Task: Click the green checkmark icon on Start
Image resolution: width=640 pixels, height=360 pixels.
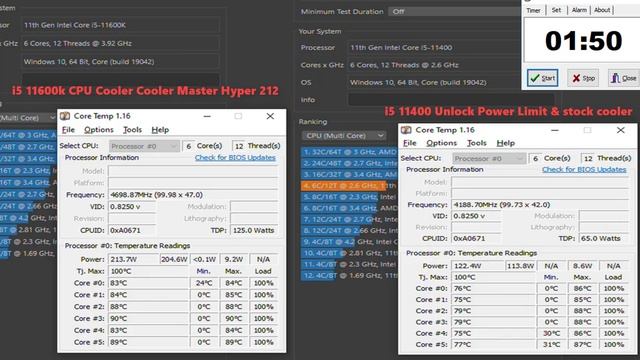Action: pyautogui.click(x=535, y=78)
